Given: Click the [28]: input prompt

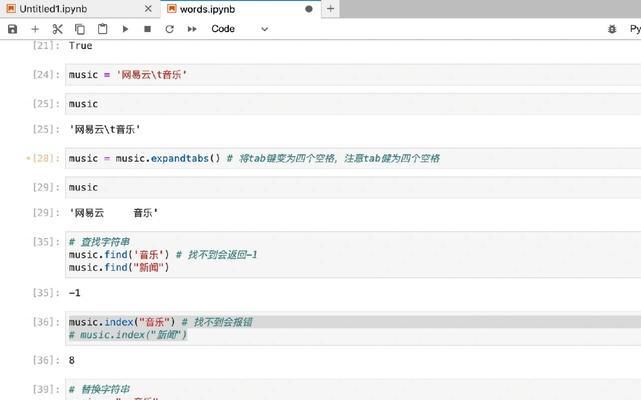Looking at the screenshot, I should (46, 158).
